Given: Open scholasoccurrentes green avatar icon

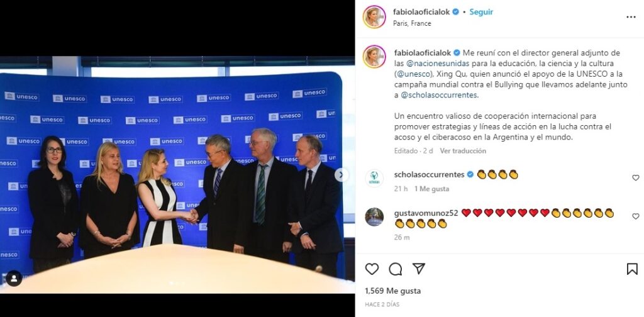Looking at the screenshot, I should coord(374,178).
